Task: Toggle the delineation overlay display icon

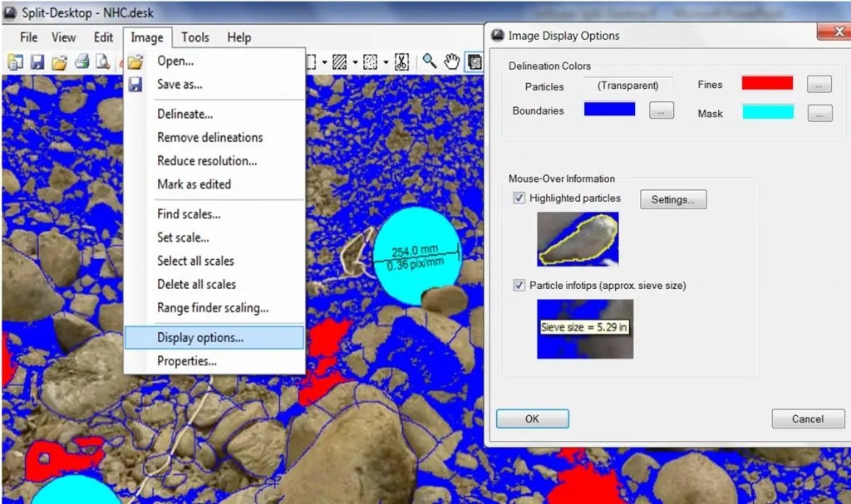Action: (475, 61)
